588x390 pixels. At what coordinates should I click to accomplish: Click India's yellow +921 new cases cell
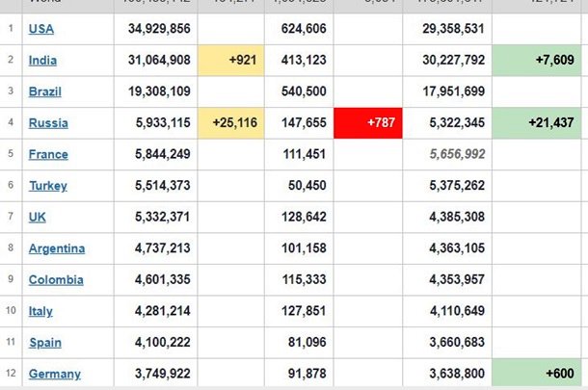coord(229,60)
